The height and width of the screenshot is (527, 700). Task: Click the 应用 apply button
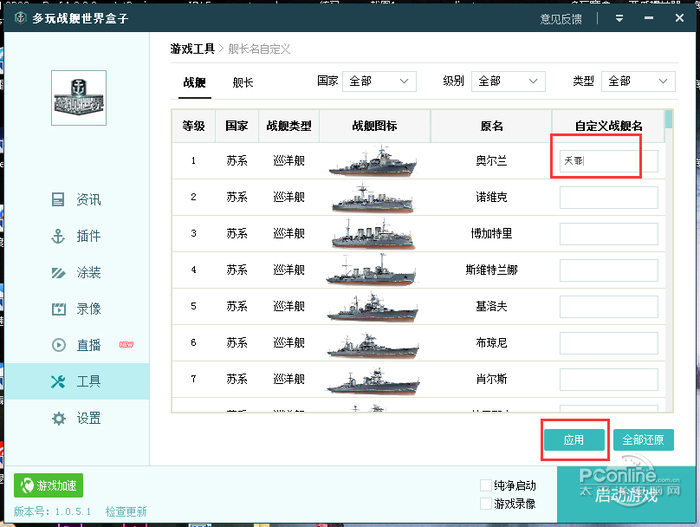(x=573, y=440)
